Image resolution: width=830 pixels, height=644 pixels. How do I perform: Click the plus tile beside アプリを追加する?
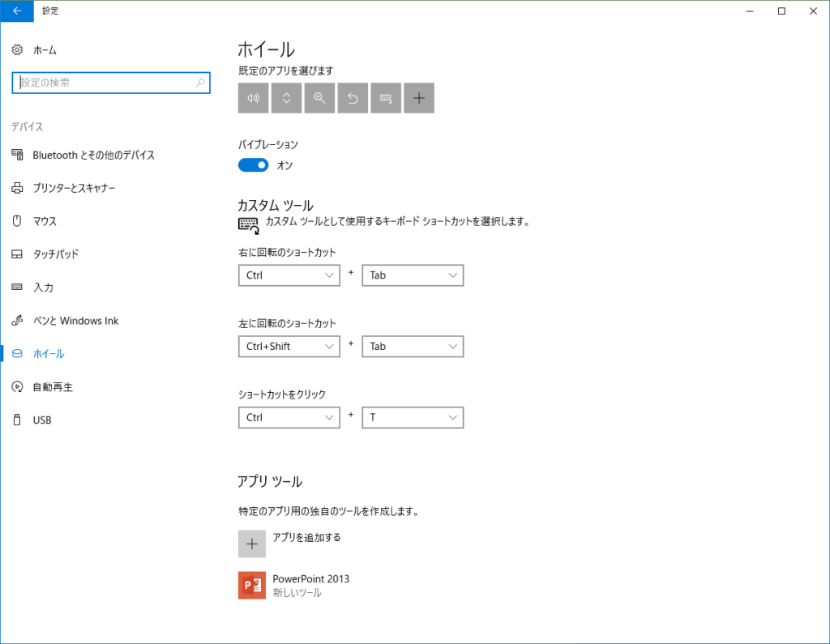[252, 544]
